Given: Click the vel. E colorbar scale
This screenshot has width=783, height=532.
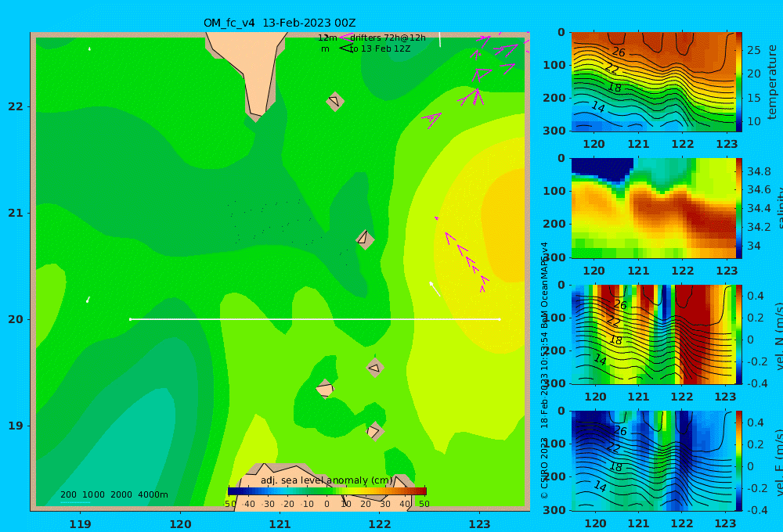Looking at the screenshot, I should pos(739,461).
